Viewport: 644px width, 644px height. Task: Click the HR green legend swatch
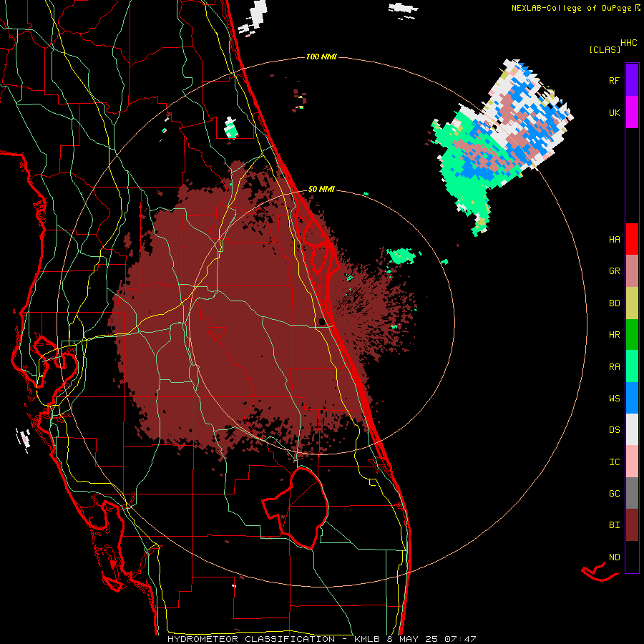(x=632, y=335)
